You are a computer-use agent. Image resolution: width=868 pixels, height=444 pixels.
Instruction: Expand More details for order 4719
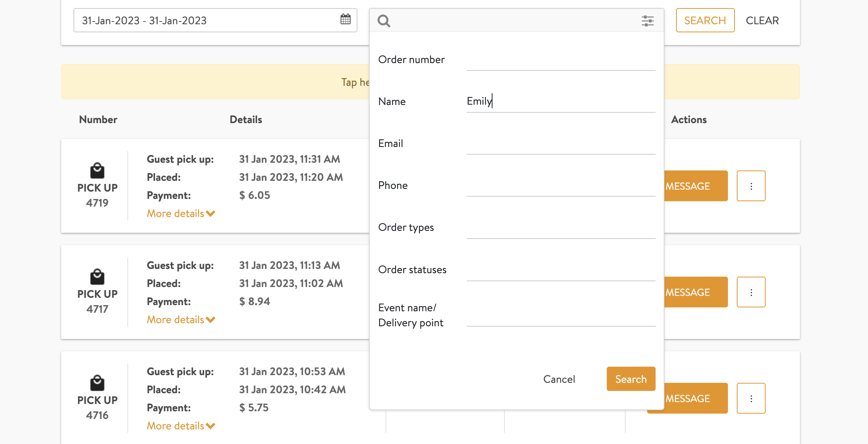click(x=181, y=214)
